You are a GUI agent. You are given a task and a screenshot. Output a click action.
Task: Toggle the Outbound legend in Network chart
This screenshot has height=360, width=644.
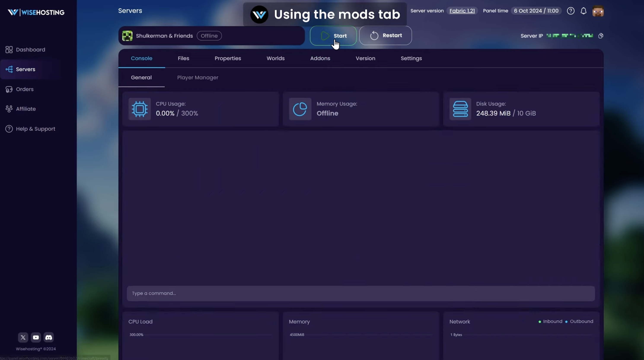point(579,322)
